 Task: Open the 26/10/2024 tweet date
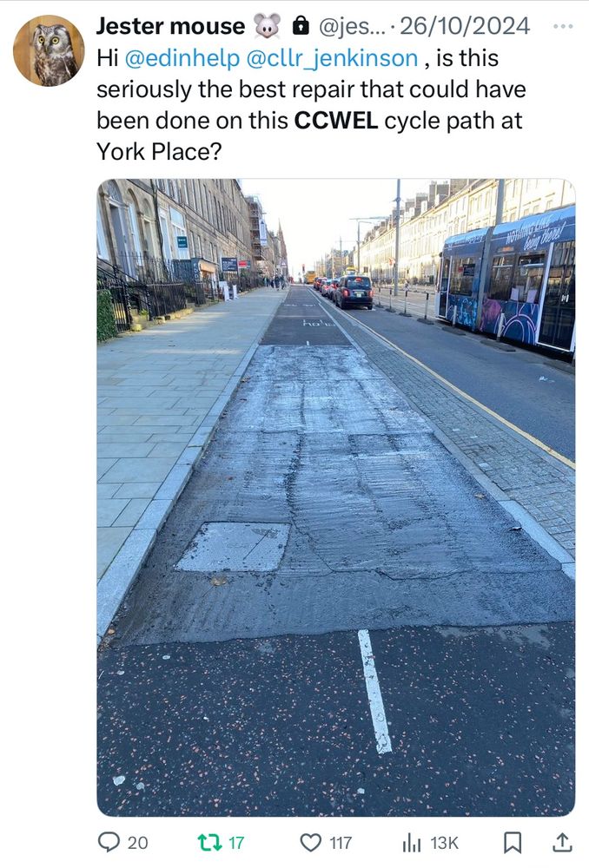[x=464, y=26]
